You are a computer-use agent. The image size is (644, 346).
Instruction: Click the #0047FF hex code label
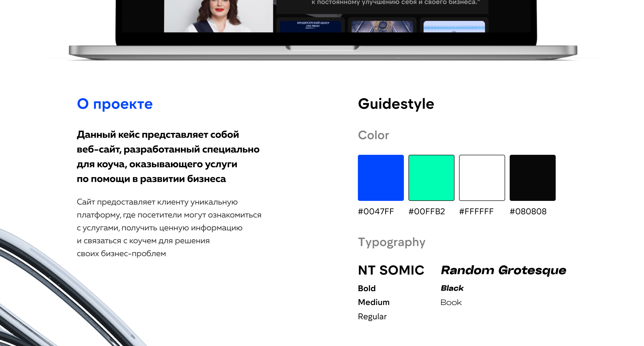376,211
